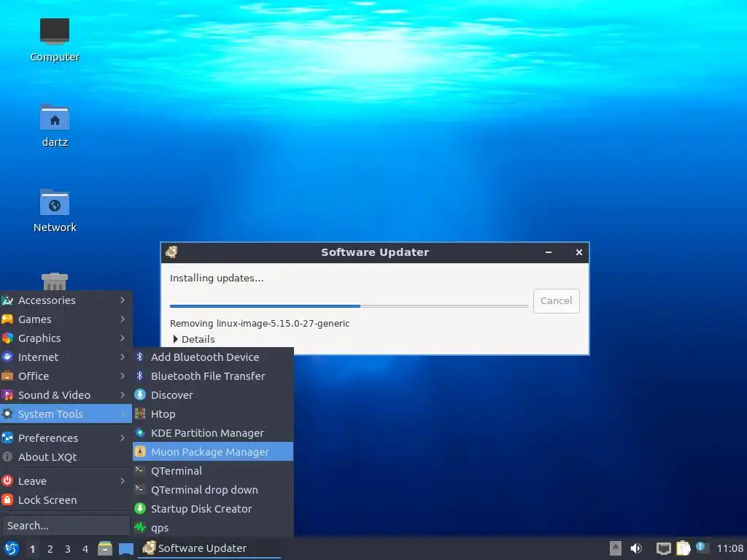Screen dimensions: 747x560
Task: Open the Office menu category
Action: pos(66,376)
